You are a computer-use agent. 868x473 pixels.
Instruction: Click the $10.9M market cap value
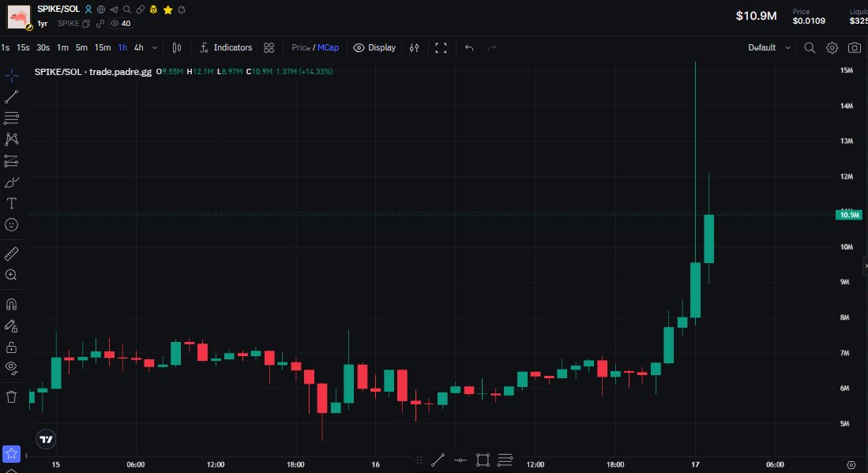coord(756,16)
